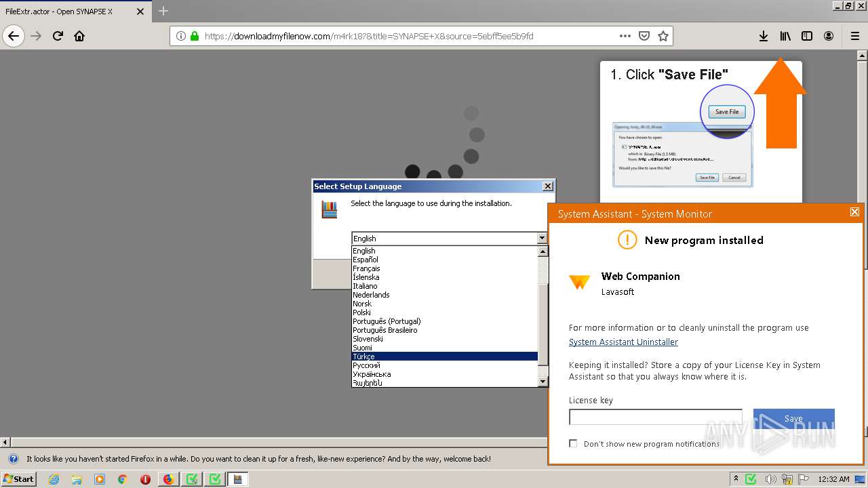Click Firefox refresh info icon in notification bar

point(13,459)
